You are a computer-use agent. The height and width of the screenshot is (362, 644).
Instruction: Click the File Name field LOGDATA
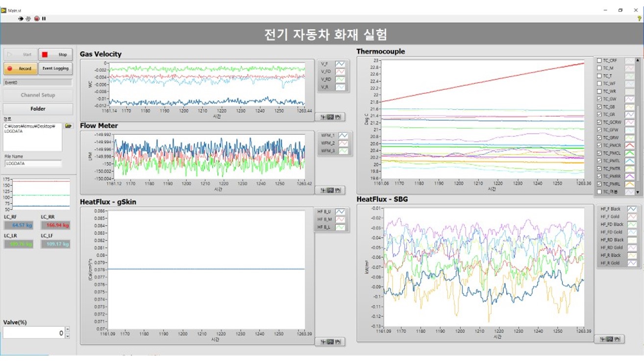tap(33, 164)
